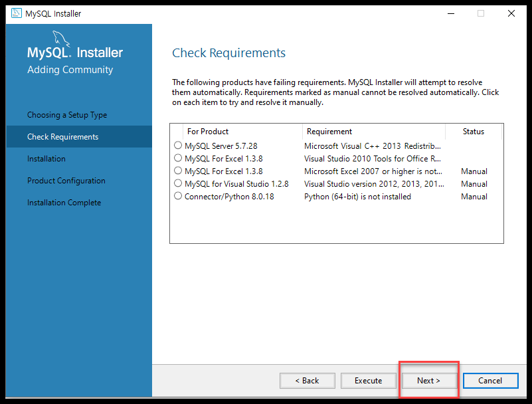Click the MySQL dolphin logo
Image resolution: width=532 pixels, height=404 pixels.
click(x=61, y=39)
